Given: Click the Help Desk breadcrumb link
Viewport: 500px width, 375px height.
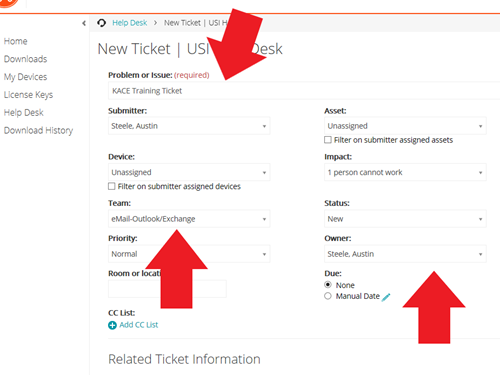Looking at the screenshot, I should [x=130, y=23].
